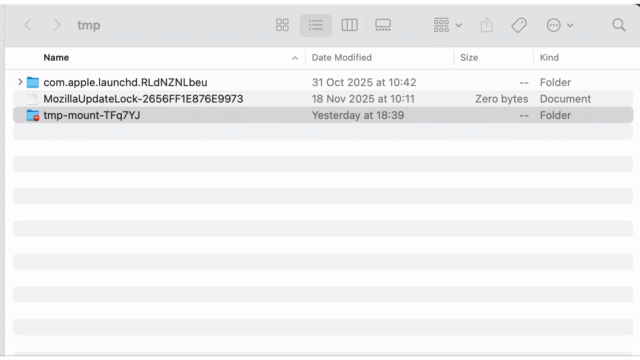This screenshot has width=640, height=360.
Task: Open the Finder search magnifier
Action: click(619, 25)
